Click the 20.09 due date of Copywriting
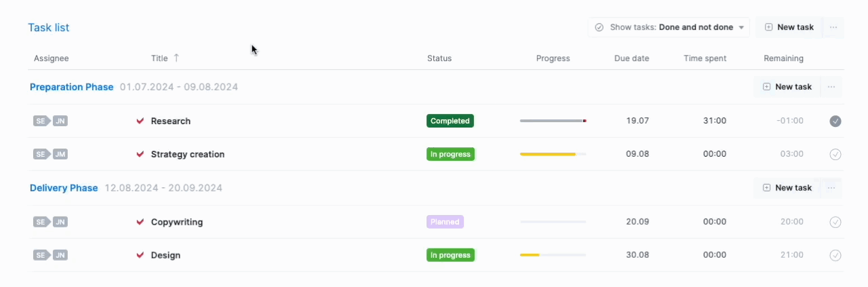Image resolution: width=868 pixels, height=287 pixels. [637, 222]
